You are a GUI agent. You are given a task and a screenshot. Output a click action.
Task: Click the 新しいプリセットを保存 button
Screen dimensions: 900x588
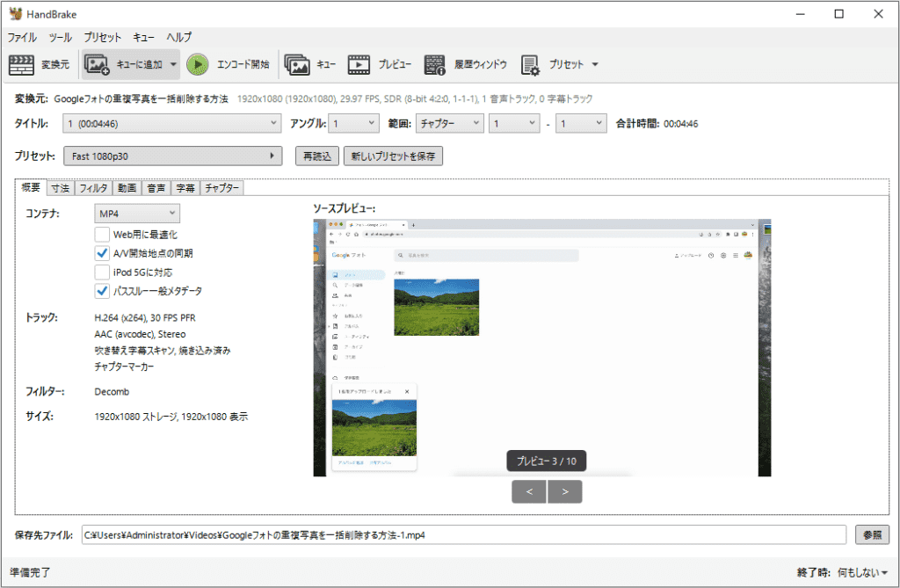coord(393,156)
